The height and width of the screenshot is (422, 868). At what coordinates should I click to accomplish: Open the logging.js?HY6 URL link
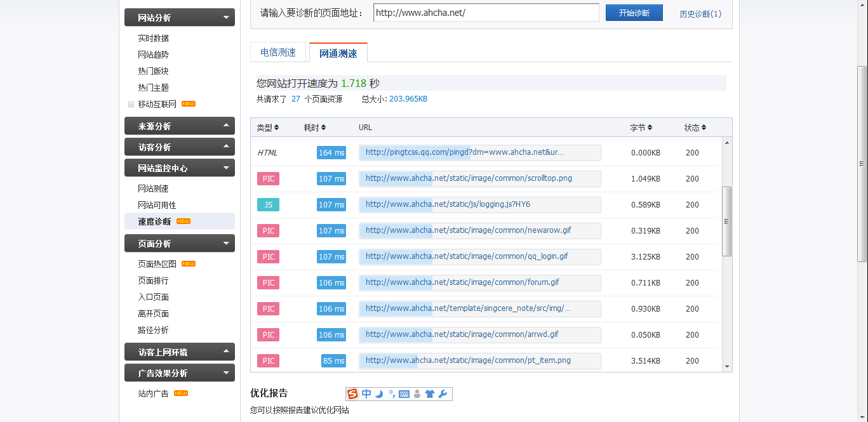click(x=448, y=204)
